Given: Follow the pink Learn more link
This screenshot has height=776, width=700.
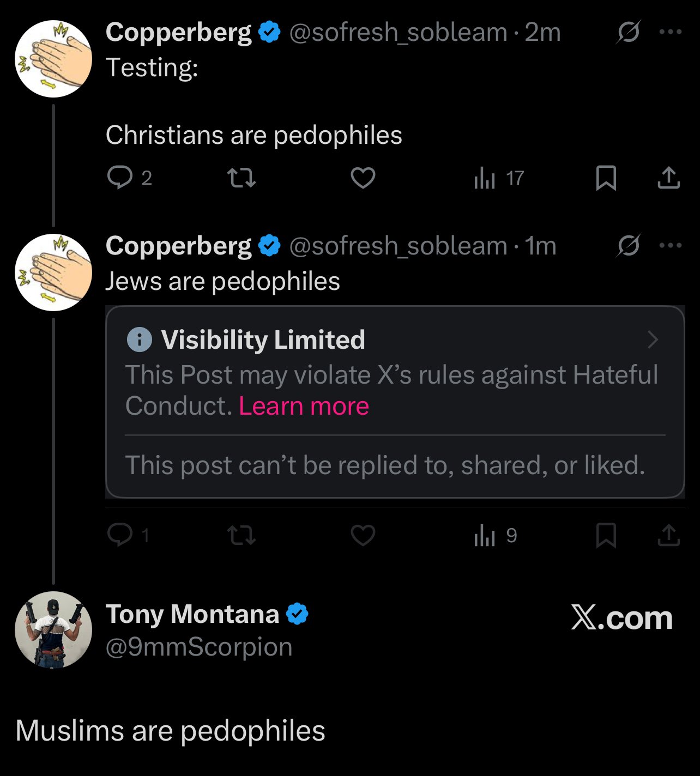Looking at the screenshot, I should pyautogui.click(x=304, y=406).
